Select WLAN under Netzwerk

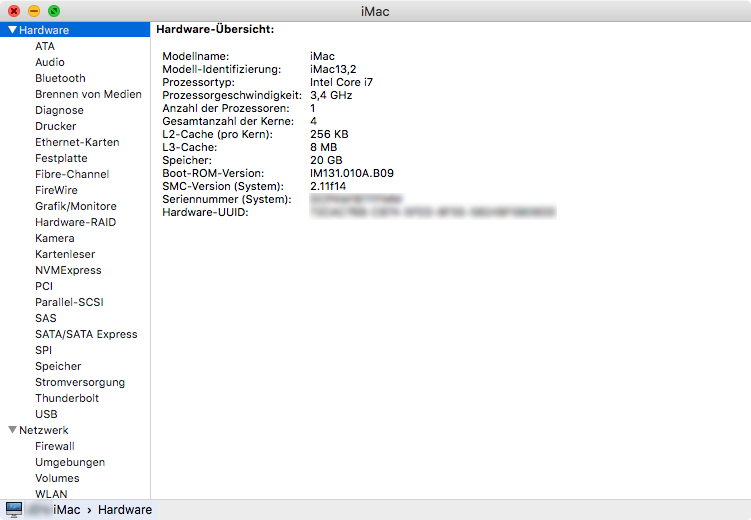pyautogui.click(x=51, y=494)
